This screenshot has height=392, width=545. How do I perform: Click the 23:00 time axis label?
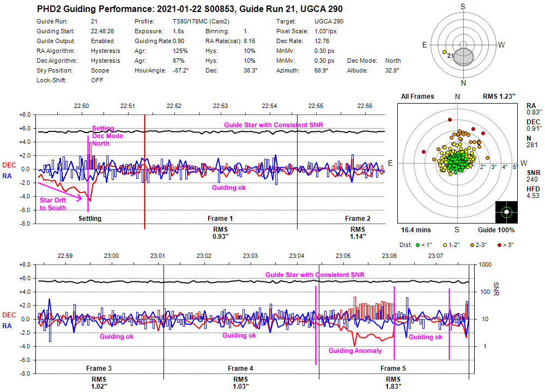(x=111, y=256)
